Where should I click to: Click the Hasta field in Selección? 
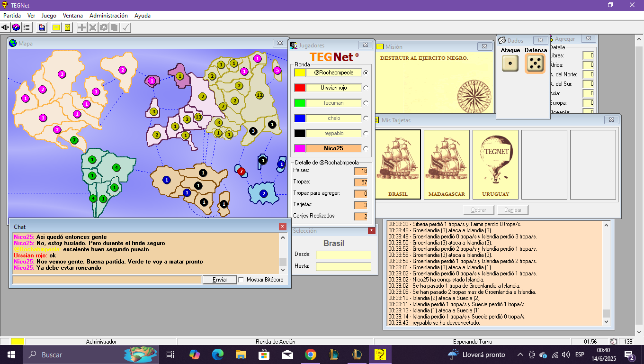[343, 267]
